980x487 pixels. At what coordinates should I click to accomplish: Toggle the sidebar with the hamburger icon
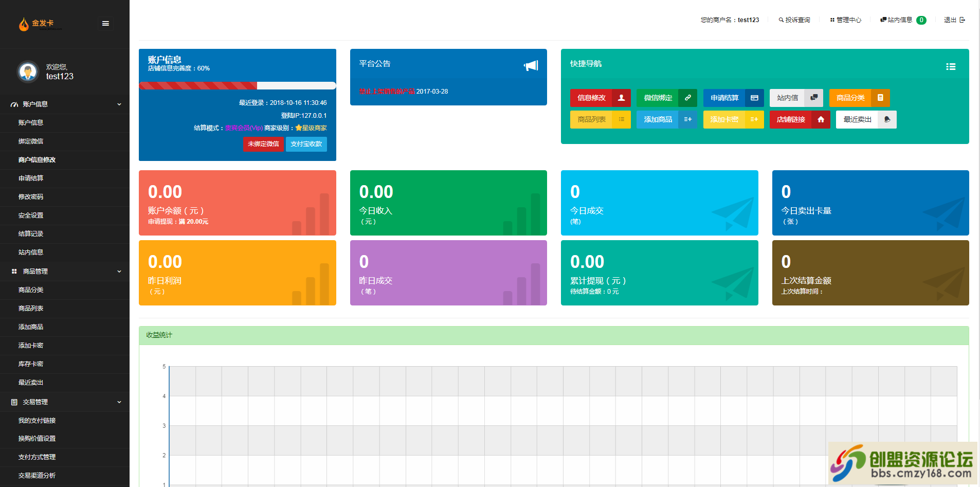coord(105,23)
